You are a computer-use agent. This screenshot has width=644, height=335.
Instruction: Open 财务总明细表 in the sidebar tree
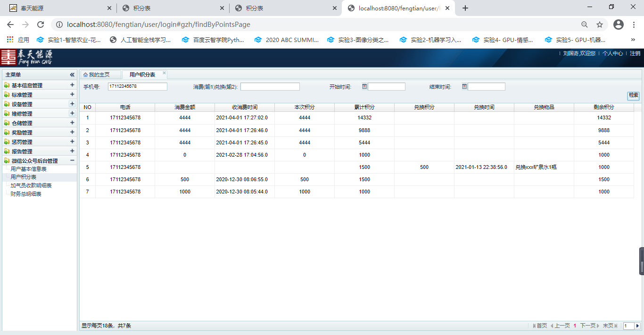26,194
